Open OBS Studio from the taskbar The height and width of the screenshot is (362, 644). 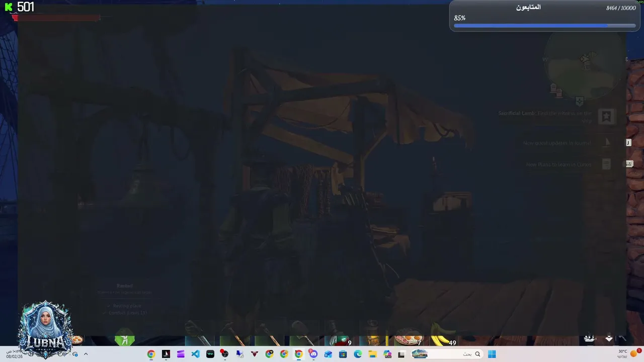225,354
